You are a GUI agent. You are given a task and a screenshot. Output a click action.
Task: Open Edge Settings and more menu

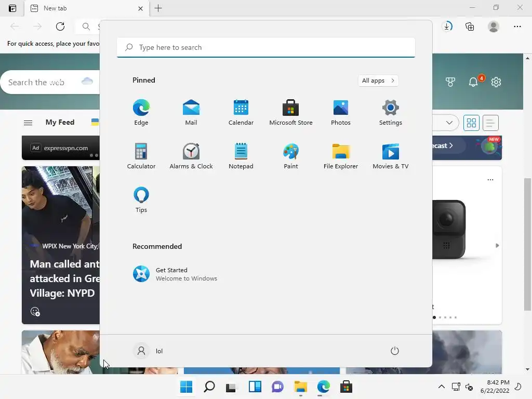[x=517, y=26]
